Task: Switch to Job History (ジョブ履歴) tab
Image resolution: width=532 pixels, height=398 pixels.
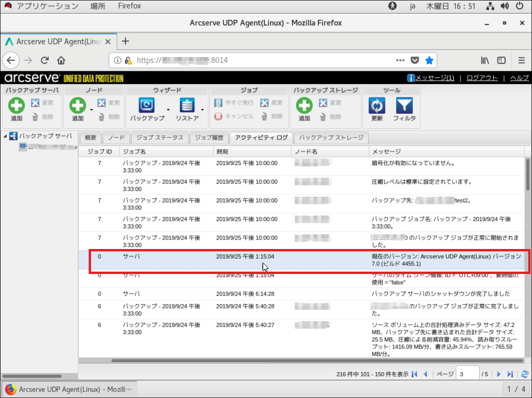Action: click(209, 138)
